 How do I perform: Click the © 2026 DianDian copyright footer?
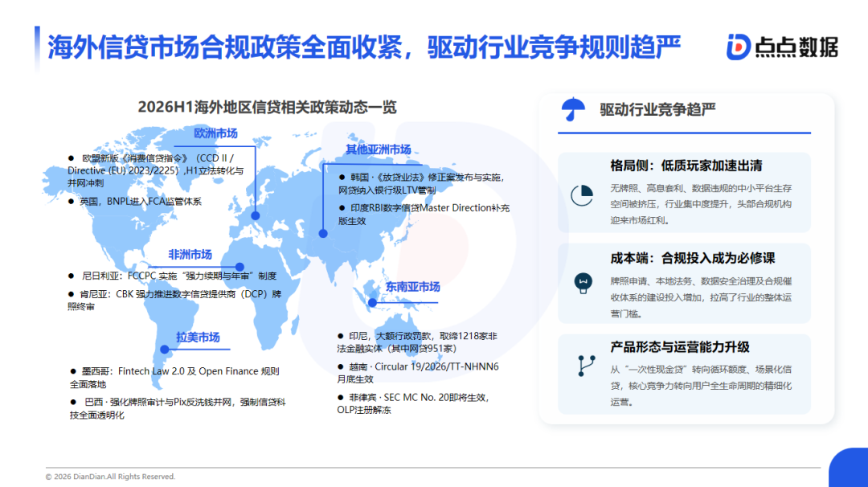110,477
